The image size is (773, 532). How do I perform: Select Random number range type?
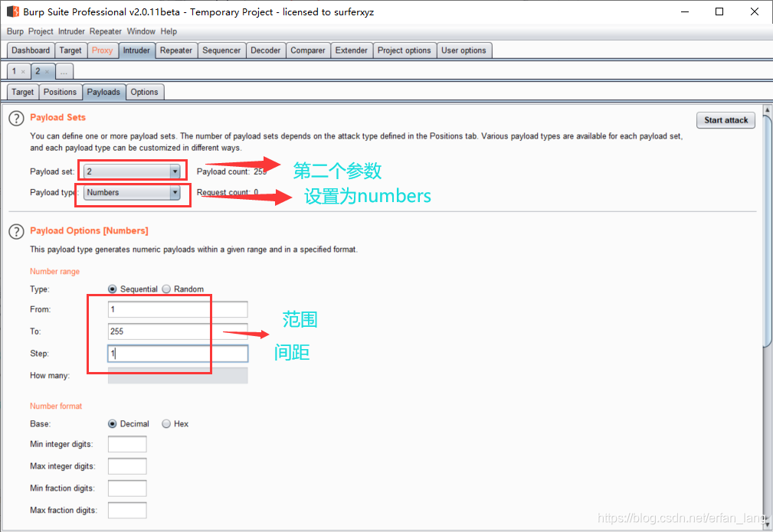coord(166,289)
